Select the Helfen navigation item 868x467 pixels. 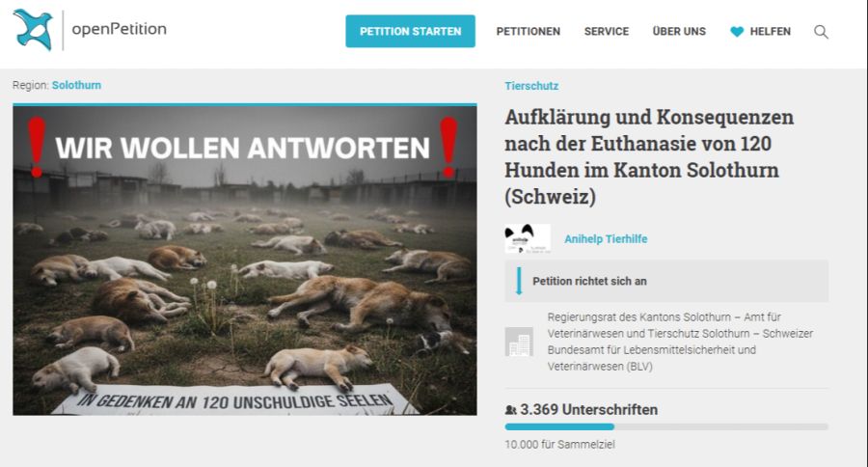[x=770, y=32]
